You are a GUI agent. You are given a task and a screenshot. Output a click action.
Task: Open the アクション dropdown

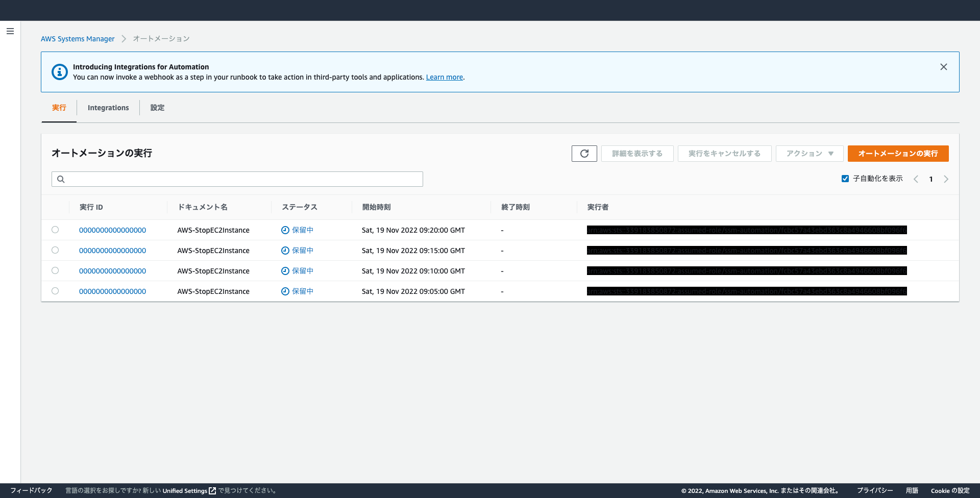coord(809,153)
